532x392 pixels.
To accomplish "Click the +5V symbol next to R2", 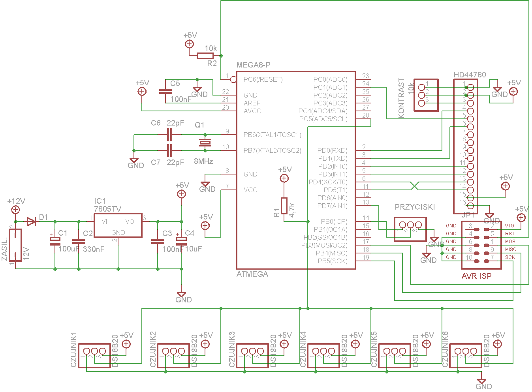I will [x=189, y=44].
